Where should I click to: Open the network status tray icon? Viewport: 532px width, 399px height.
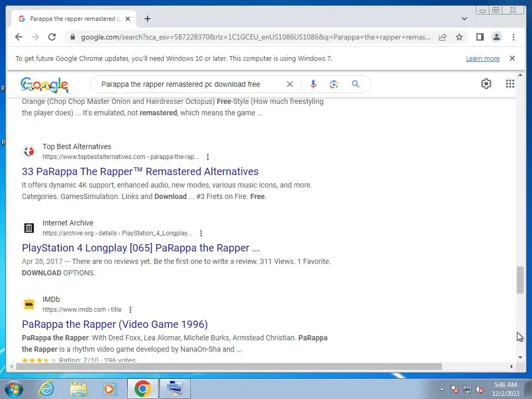(467, 389)
